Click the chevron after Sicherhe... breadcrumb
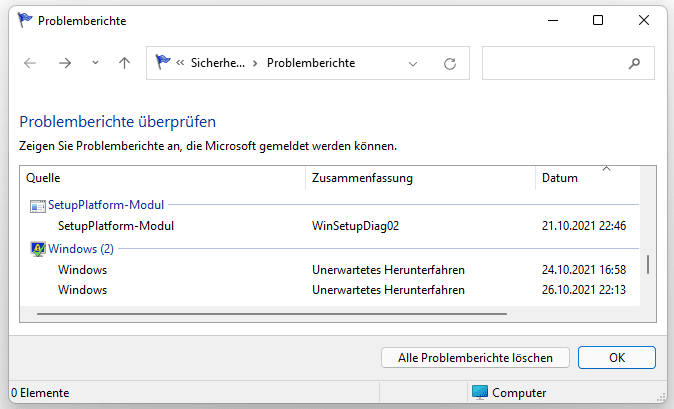674x409 pixels. coord(255,64)
